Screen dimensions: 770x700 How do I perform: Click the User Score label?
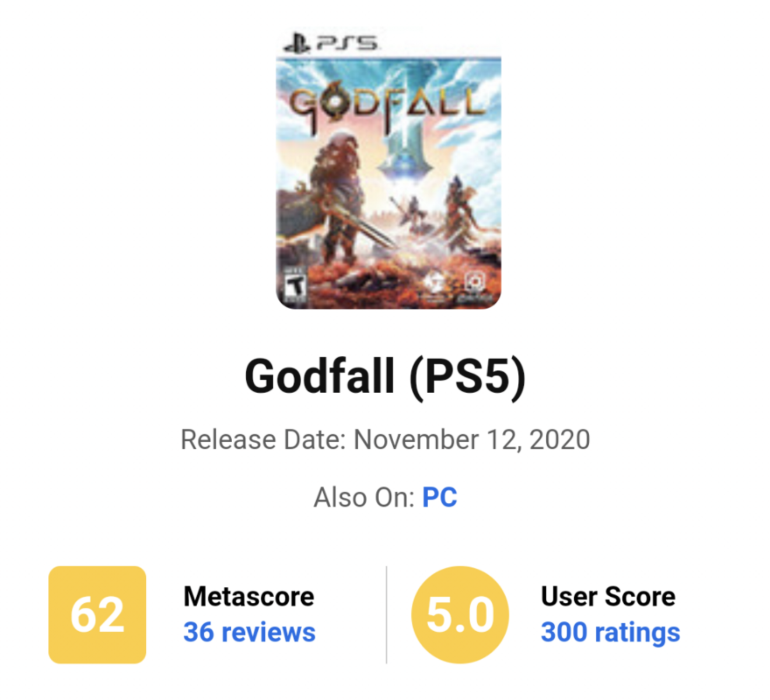608,596
